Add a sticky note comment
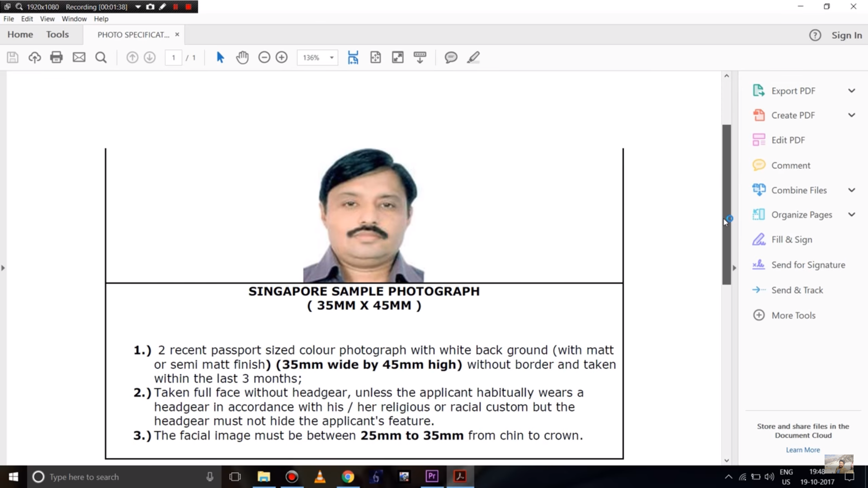This screenshot has width=868, height=488. (x=451, y=57)
